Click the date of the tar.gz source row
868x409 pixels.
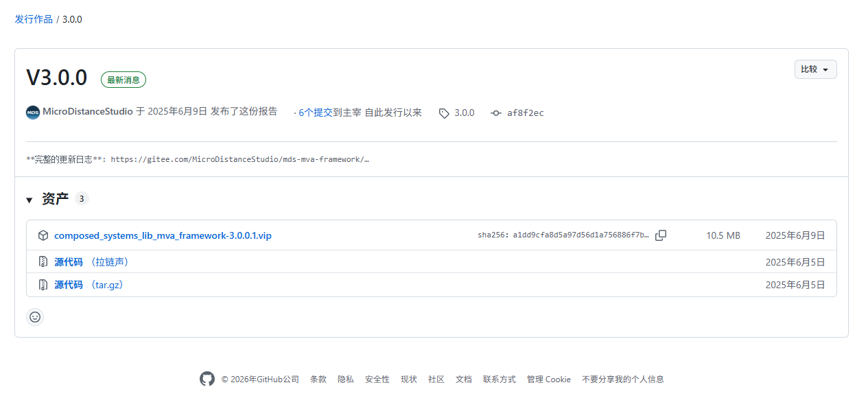(795, 285)
